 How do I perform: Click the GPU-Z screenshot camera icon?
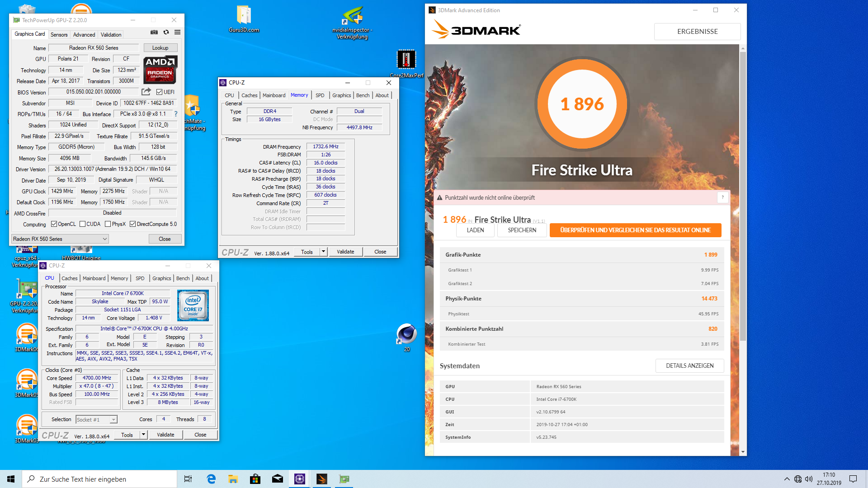[154, 33]
